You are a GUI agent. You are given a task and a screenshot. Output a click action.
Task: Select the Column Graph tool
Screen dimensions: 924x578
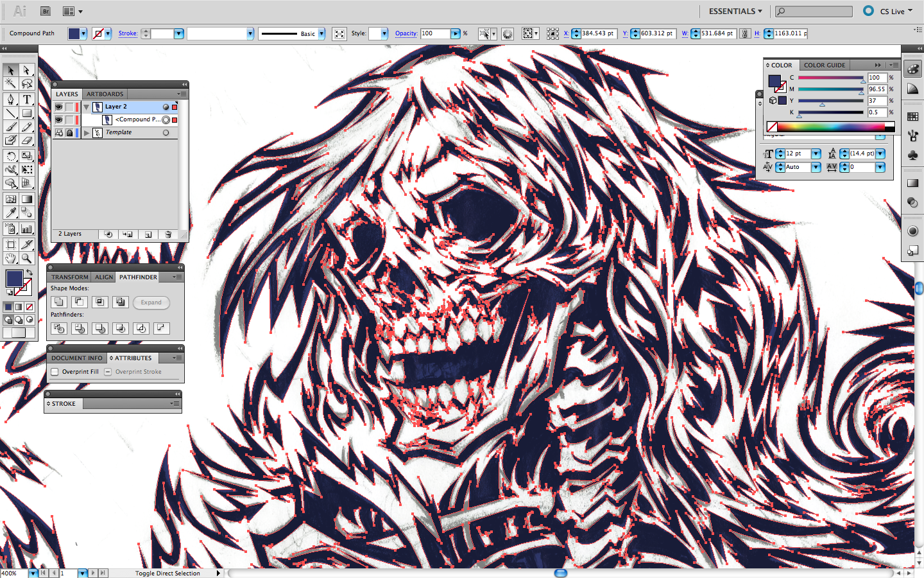click(x=27, y=229)
